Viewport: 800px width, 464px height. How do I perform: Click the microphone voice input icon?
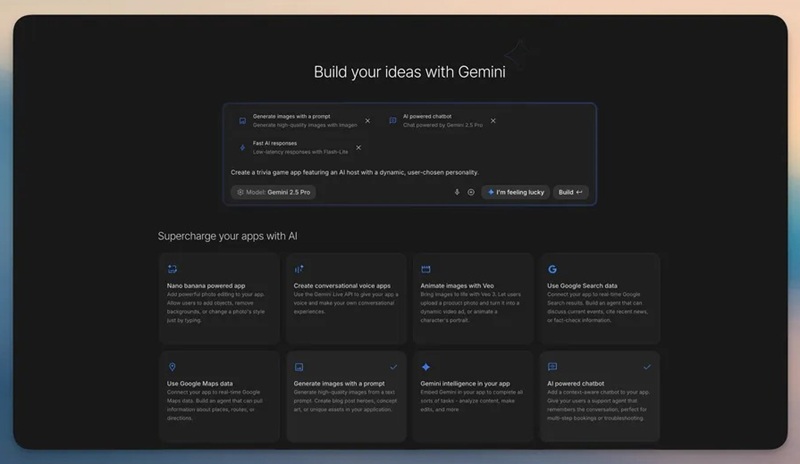(457, 192)
